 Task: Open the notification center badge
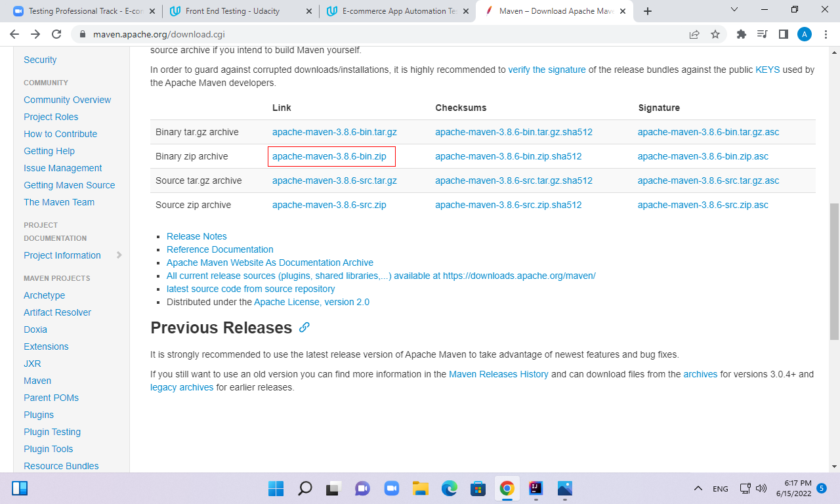tap(822, 488)
